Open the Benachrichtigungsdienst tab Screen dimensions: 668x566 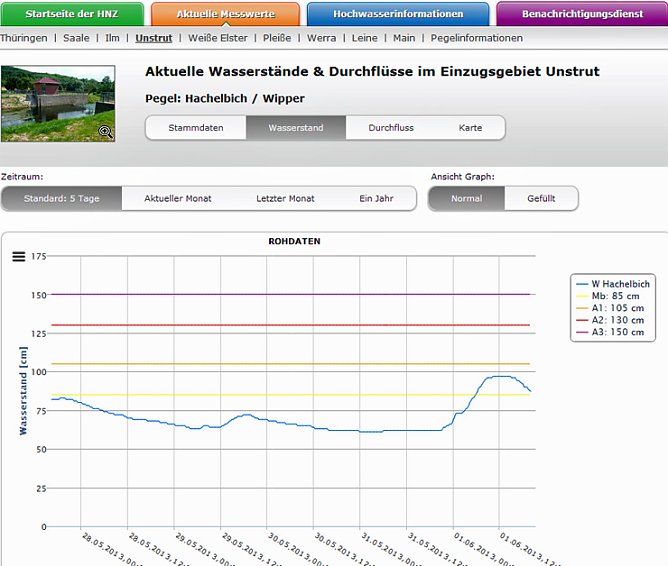coord(581,14)
